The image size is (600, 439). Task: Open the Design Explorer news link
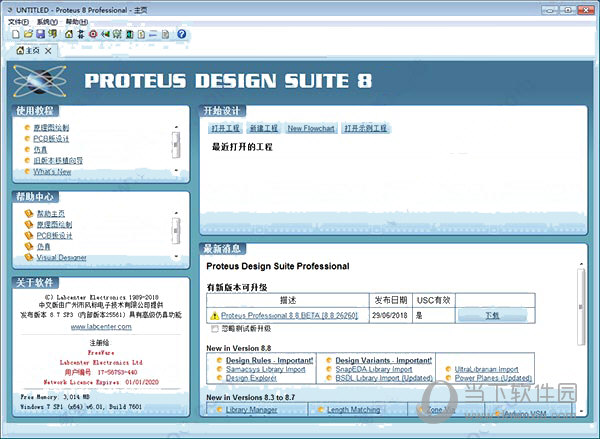click(251, 378)
